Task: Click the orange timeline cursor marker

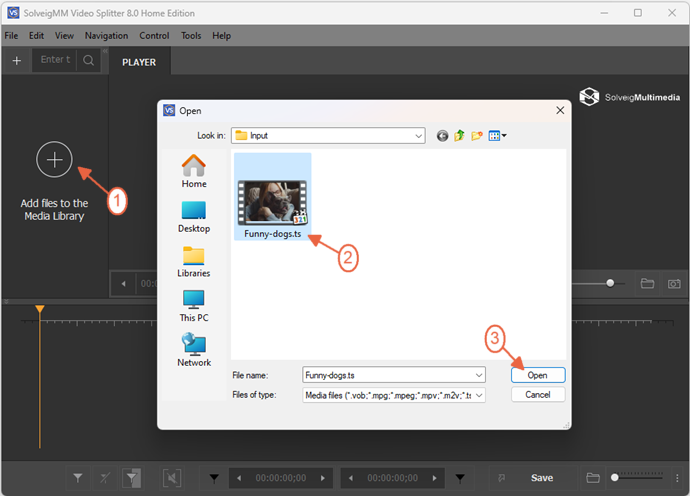Action: [40, 309]
